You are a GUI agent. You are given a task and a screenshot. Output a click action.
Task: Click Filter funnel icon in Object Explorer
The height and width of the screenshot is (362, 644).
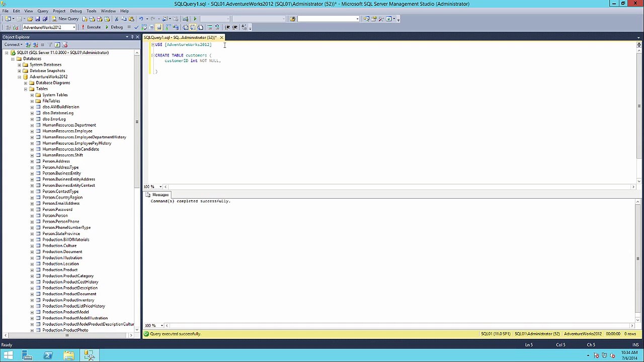tap(50, 44)
